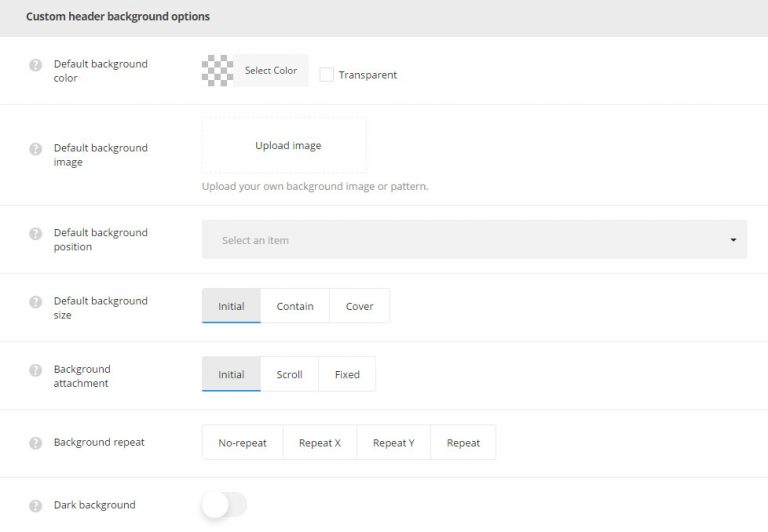Open the background position 'Select an item' dropdown
The image size is (768, 532).
coord(474,240)
